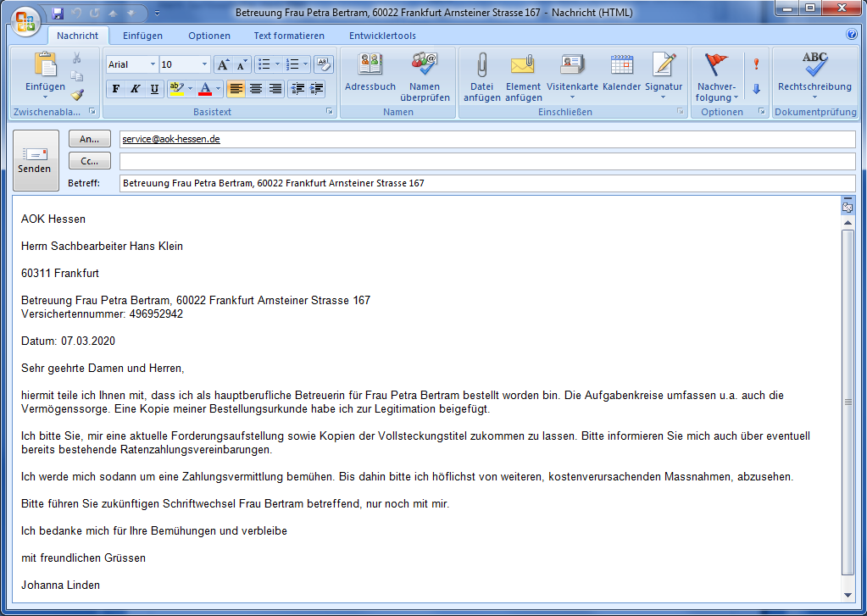Click the An... recipients button
The image size is (867, 616).
[90, 139]
